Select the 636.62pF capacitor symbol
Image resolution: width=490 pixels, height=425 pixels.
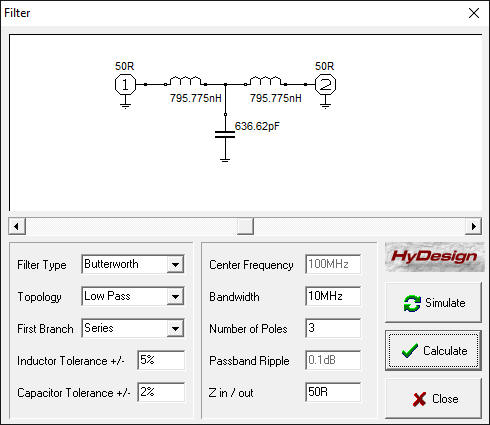(225, 135)
